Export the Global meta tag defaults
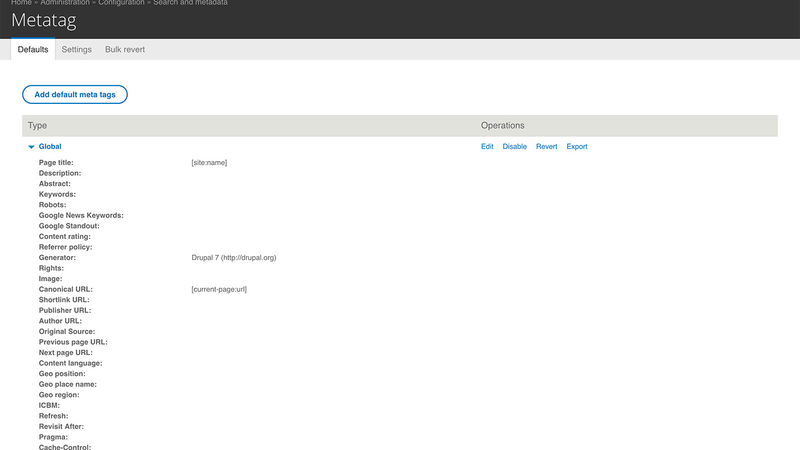This screenshot has width=800, height=450. click(x=577, y=146)
